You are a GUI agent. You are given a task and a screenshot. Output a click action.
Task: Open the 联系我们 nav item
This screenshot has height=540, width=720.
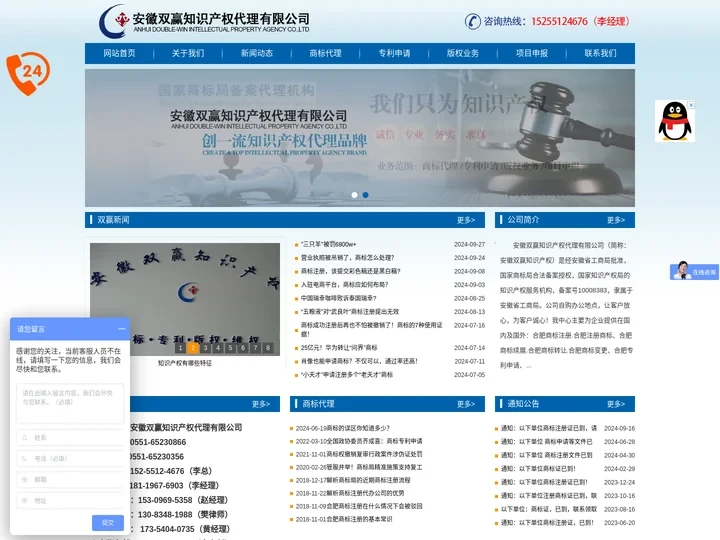(x=601, y=53)
